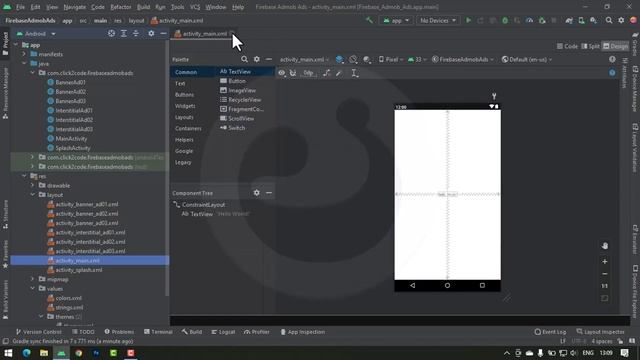The width and height of the screenshot is (640, 360).
Task: Run the app with the green play icon
Action: coord(469,20)
